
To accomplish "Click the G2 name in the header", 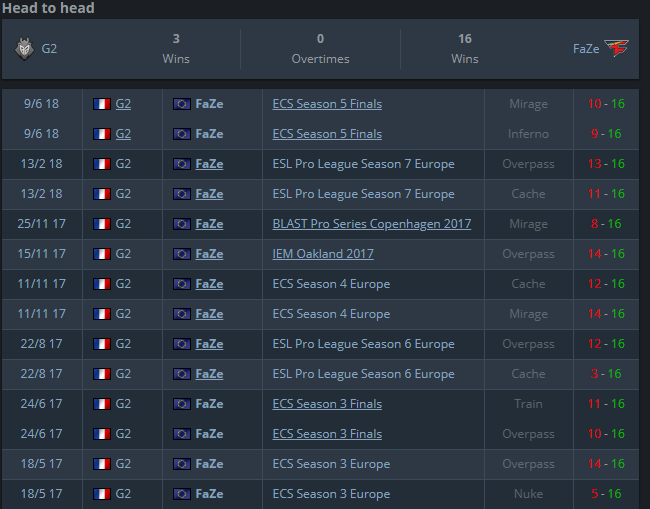I will pyautogui.click(x=49, y=49).
